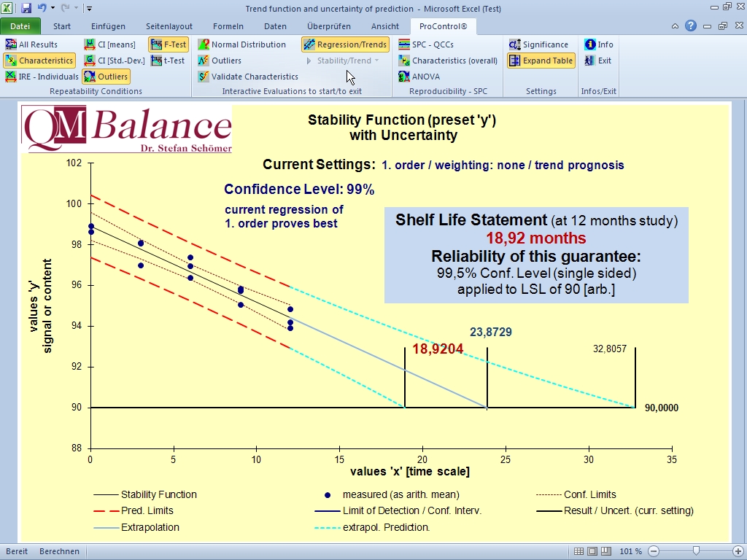Disable the highlighted Characteristics toggle
The image size is (747, 560).
click(39, 61)
